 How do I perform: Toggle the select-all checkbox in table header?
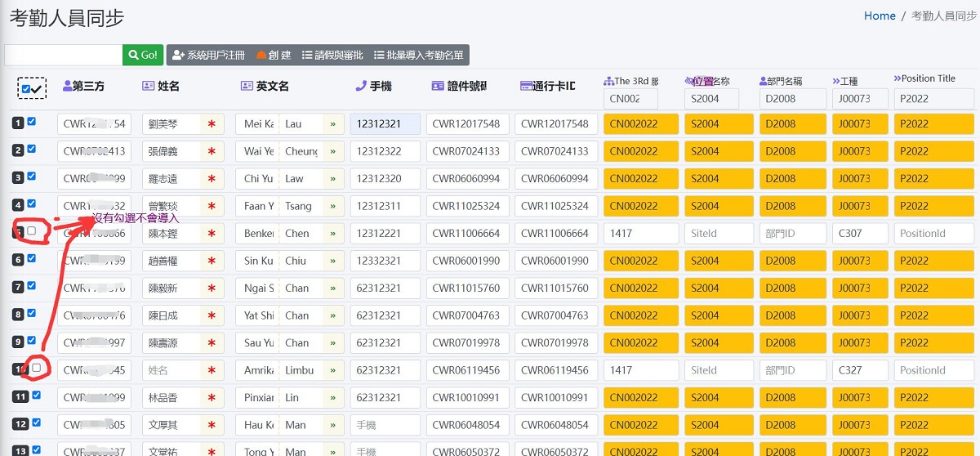(x=26, y=88)
